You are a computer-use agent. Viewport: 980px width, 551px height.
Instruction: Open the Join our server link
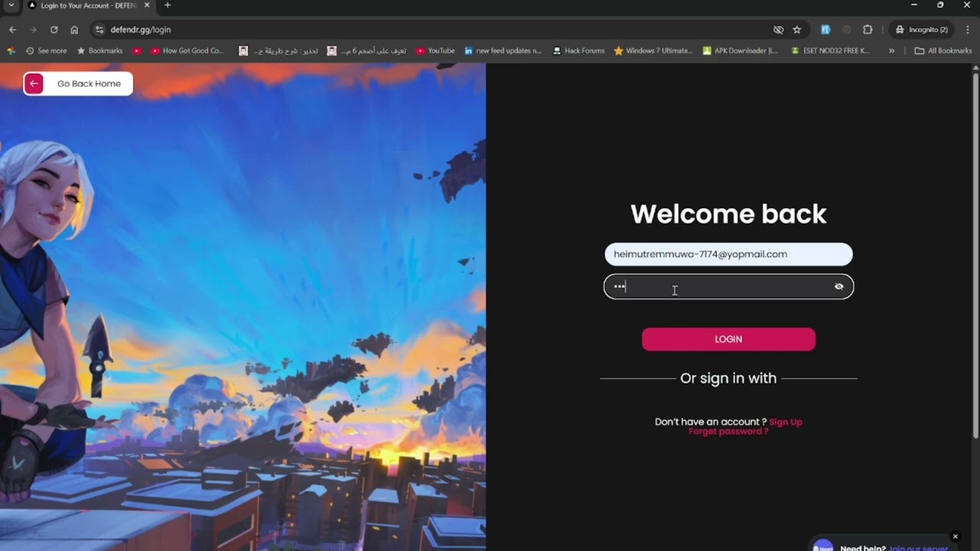(x=918, y=548)
